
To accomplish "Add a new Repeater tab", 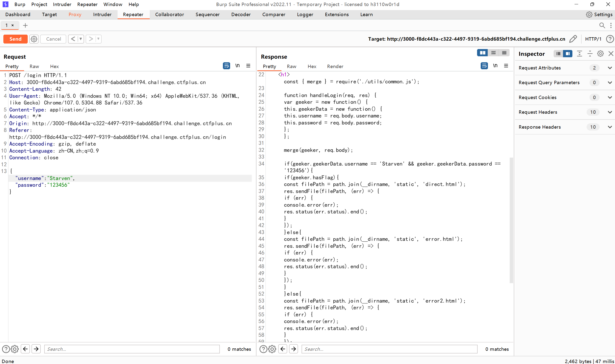I will (25, 25).
